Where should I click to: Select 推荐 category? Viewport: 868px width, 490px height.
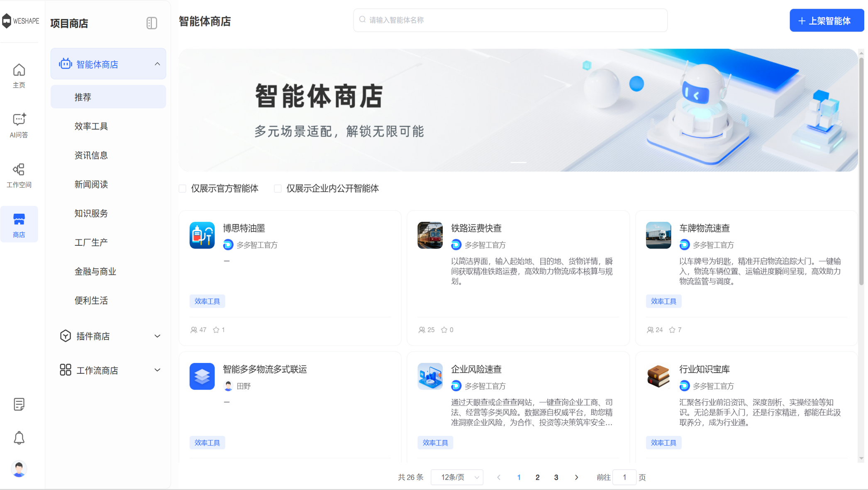[108, 97]
